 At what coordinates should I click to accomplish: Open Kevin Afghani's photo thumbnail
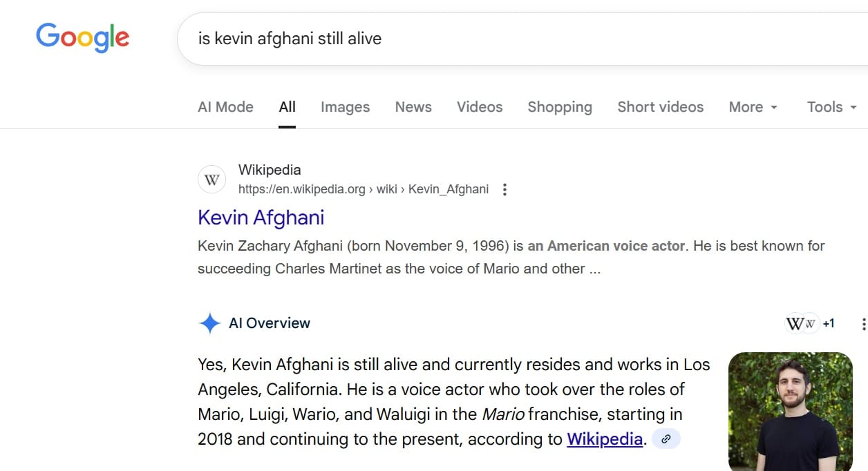pos(790,411)
